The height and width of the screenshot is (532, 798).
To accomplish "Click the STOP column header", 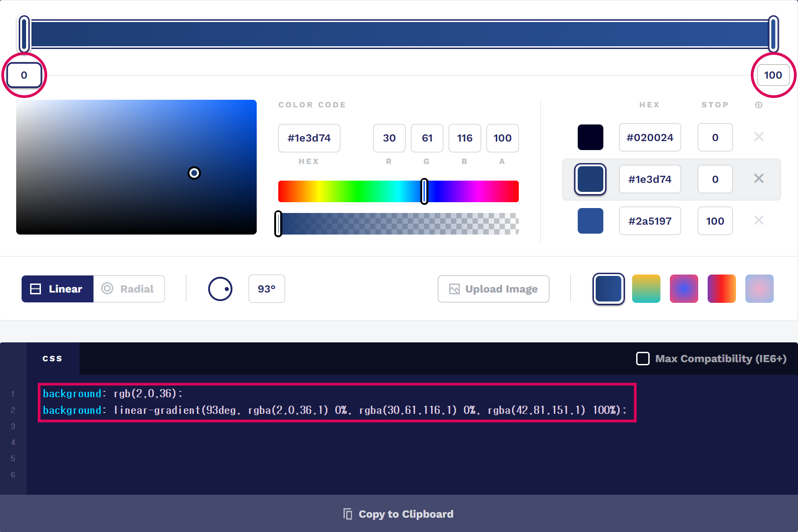I will pos(715,105).
